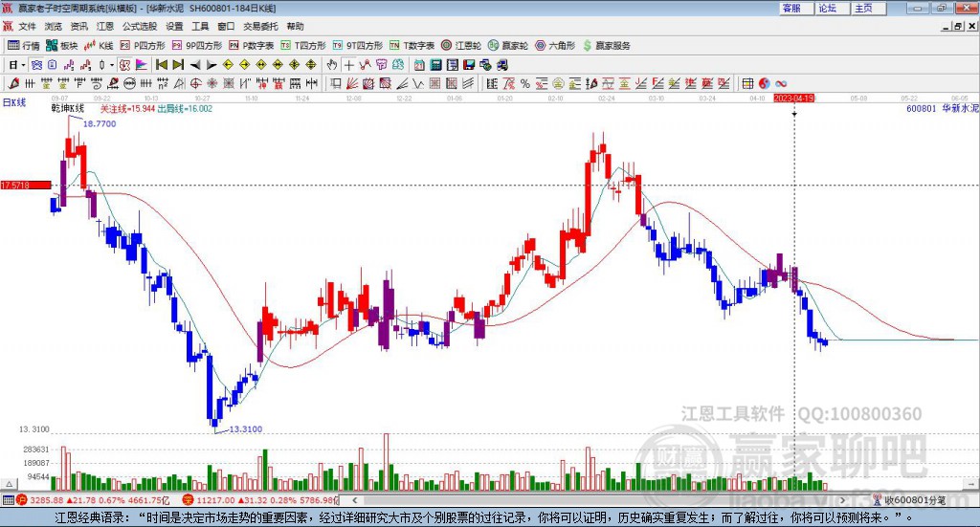Click the 赢家服务 dollar button

click(x=606, y=46)
